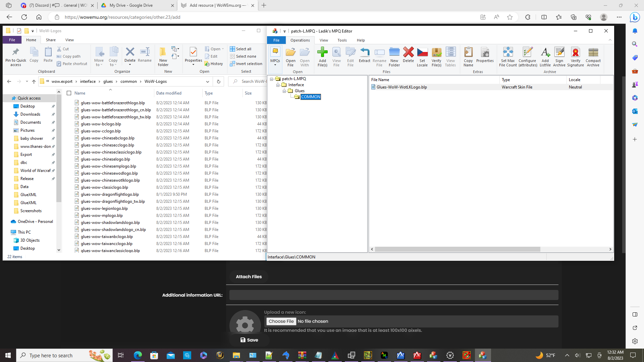The image size is (644, 362).
Task: Show hidden system tray icons
Action: [x=567, y=355]
